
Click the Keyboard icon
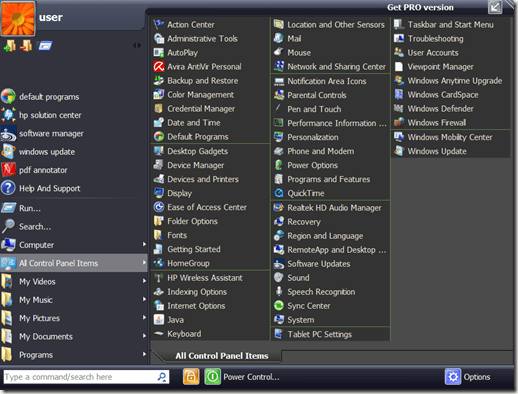(159, 334)
